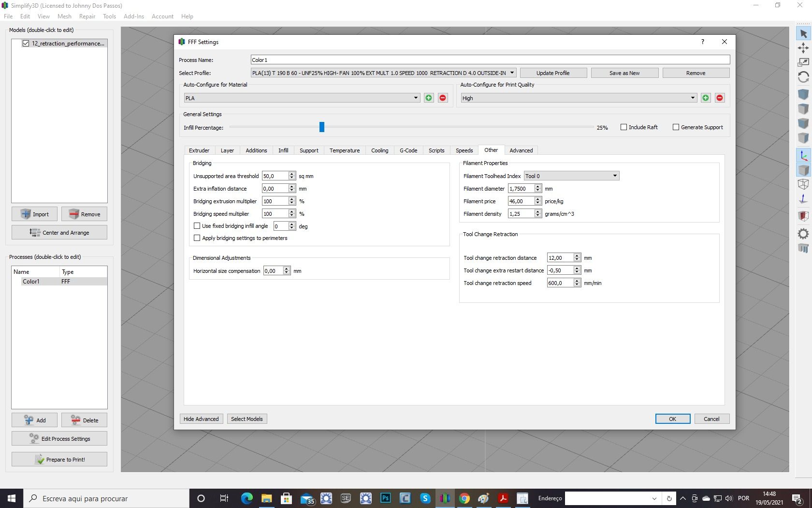
Task: Select the rotate models tool
Action: tap(803, 77)
